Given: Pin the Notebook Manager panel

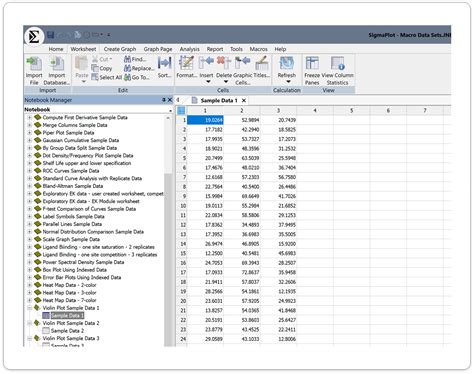Looking at the screenshot, I should tap(164, 100).
